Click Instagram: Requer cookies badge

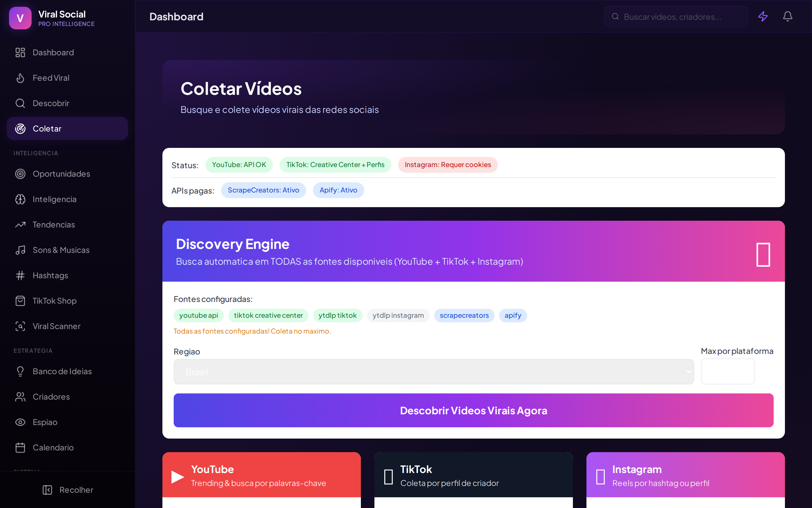(x=448, y=165)
